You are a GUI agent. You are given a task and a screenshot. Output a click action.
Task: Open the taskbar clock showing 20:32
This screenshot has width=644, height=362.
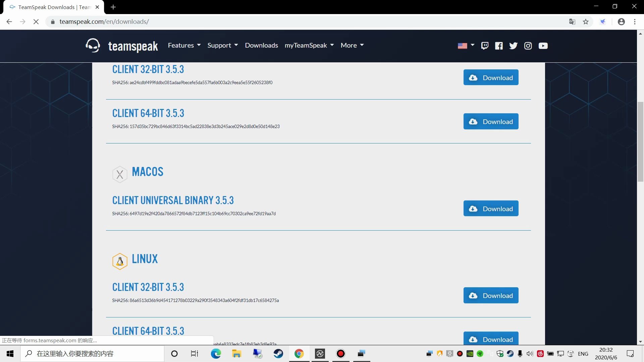click(x=606, y=354)
